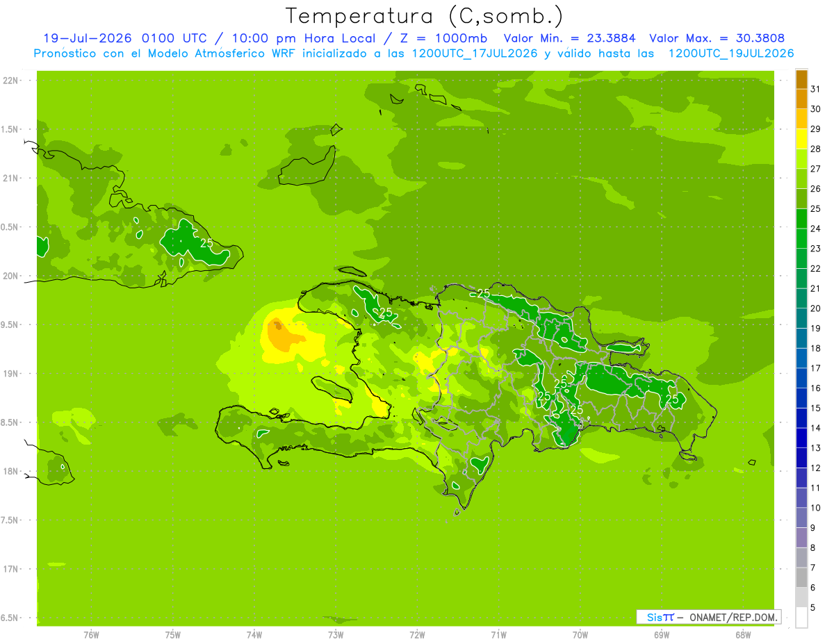Viewport: 834px width, 644px height.
Task: Click the "Z = 1000mb" level text
Action: 443,38
